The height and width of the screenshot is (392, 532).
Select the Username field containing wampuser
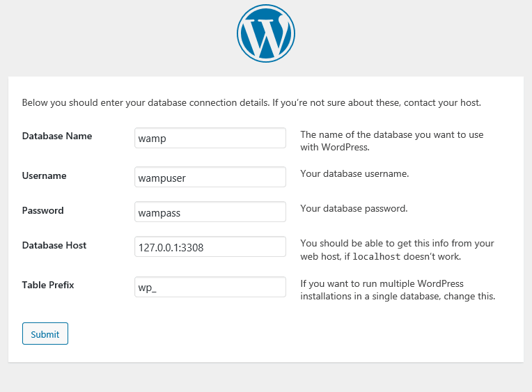click(x=210, y=177)
